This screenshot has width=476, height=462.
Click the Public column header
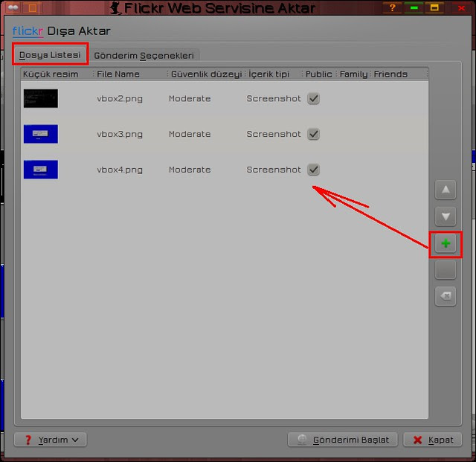pyautogui.click(x=319, y=74)
